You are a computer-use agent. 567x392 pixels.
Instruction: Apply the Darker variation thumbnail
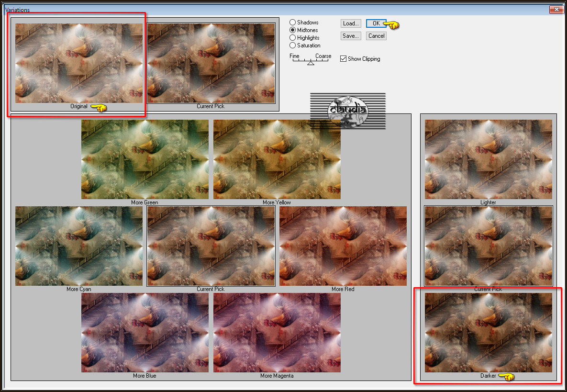click(488, 332)
